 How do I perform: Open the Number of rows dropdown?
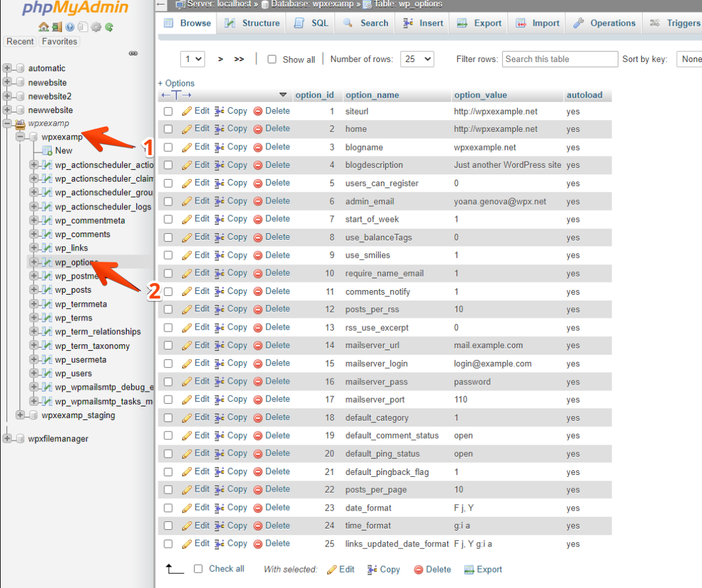tap(417, 59)
